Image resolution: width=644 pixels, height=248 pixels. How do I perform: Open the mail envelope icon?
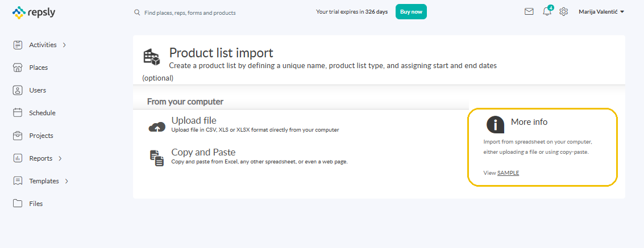point(529,11)
